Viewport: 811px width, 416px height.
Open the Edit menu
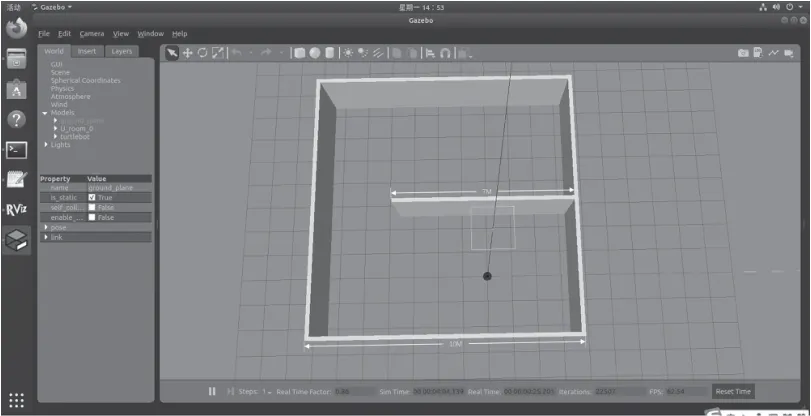coord(65,34)
